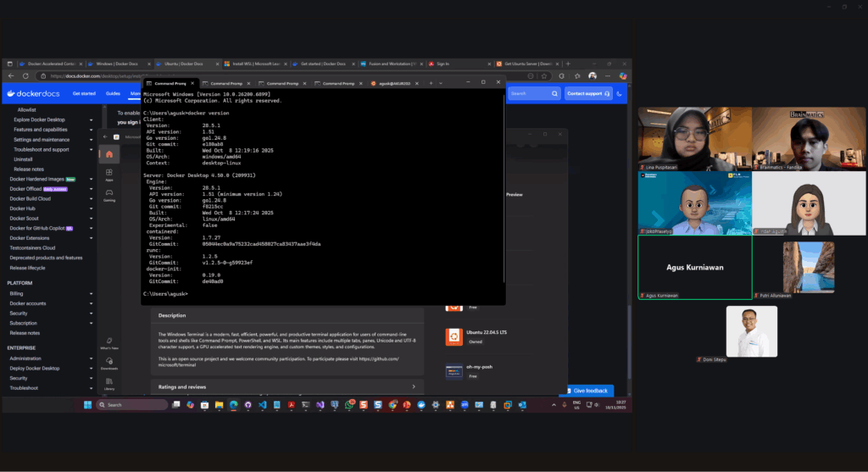Open Downloads in Microsoft Store sidebar
The image size is (868, 472).
pyautogui.click(x=109, y=364)
